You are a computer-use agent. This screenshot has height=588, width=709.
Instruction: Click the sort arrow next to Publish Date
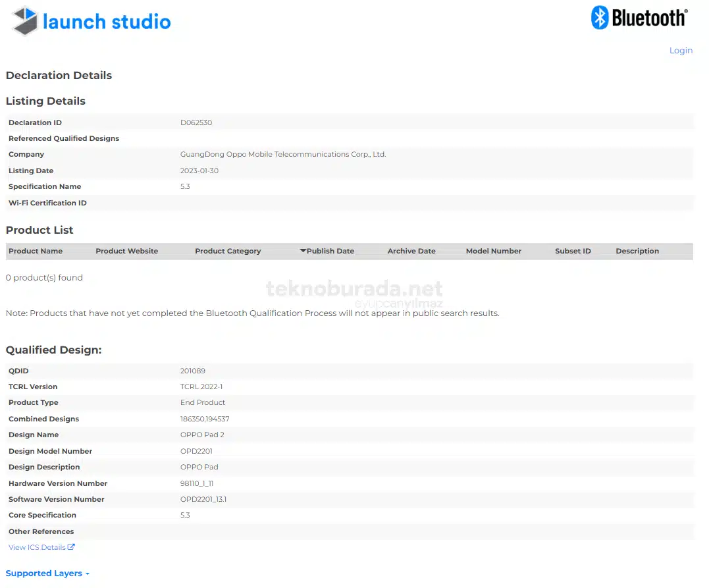coord(303,251)
